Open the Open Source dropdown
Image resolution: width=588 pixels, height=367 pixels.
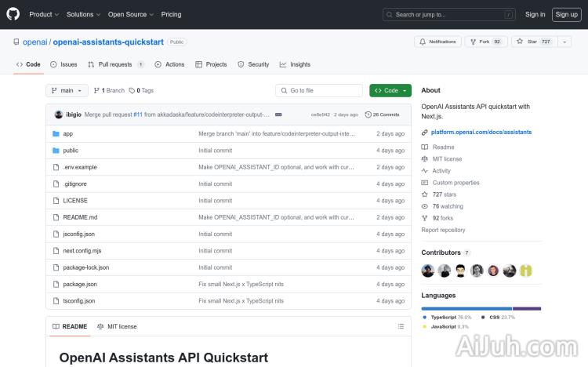(130, 14)
